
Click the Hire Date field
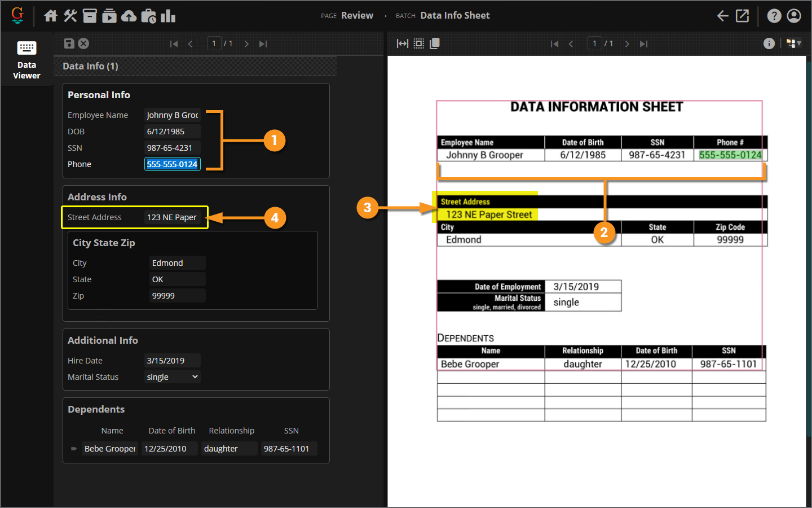(x=173, y=361)
